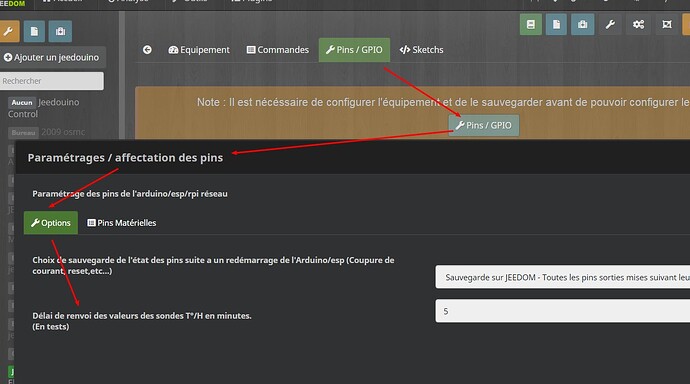Open the blue medkit icon above the sidebar
This screenshot has height=384, width=690.
tap(60, 31)
